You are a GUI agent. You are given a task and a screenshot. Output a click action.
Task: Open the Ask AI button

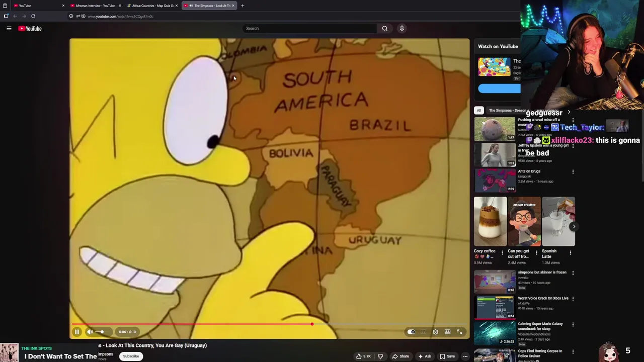click(x=424, y=356)
